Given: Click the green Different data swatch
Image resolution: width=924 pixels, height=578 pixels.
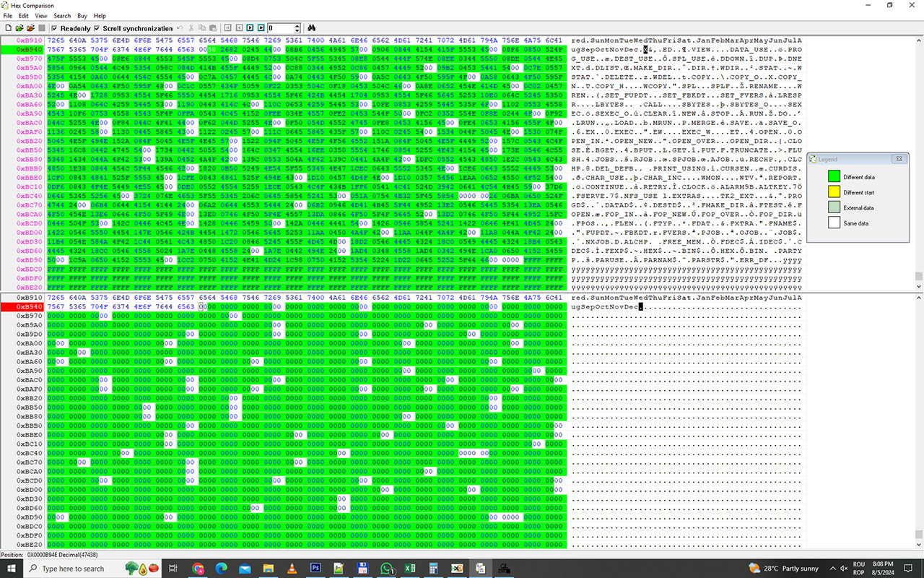Looking at the screenshot, I should click(x=834, y=176).
